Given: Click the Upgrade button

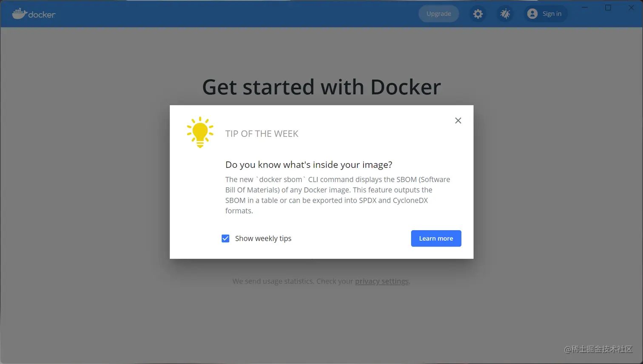Looking at the screenshot, I should pos(438,14).
